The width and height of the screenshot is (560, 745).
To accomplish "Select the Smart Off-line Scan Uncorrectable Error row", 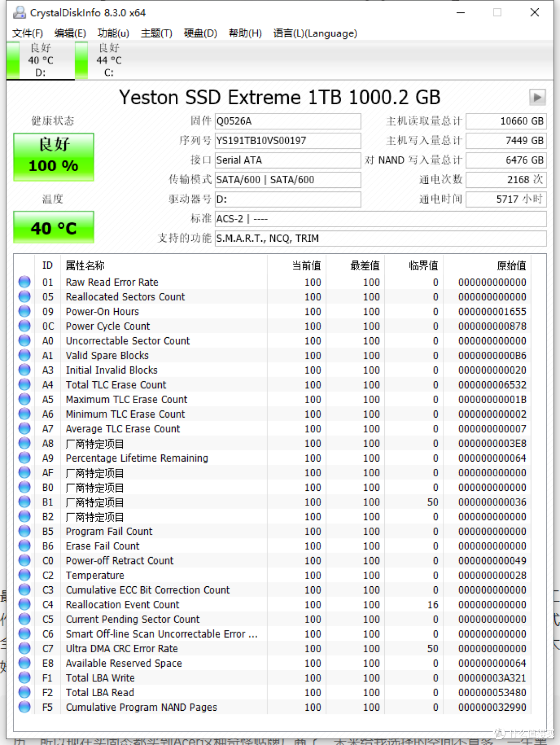I will [273, 634].
